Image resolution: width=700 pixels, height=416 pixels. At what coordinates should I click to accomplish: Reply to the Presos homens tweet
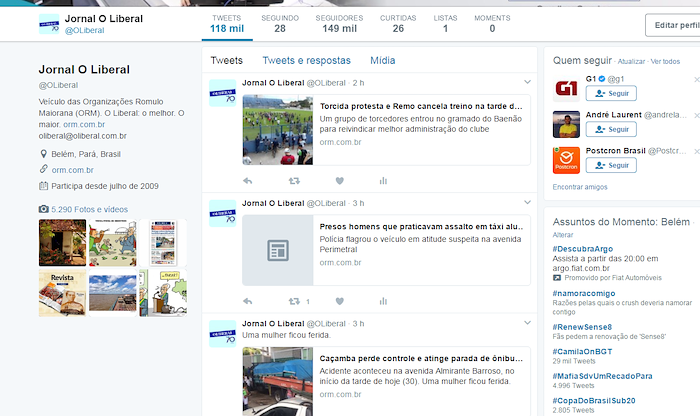coord(248,301)
